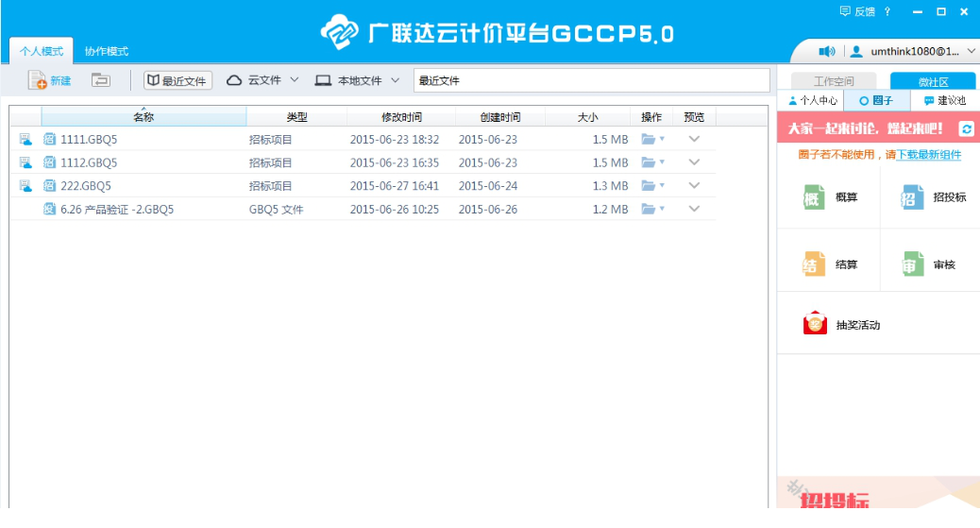
Task: Click the 新建 new file icon
Action: 38,80
